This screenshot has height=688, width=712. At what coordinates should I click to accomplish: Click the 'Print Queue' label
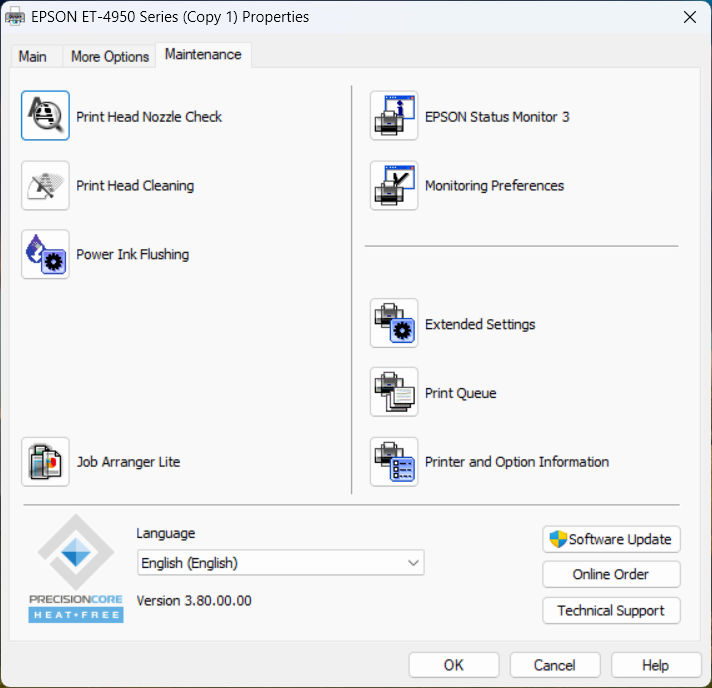[x=460, y=393]
